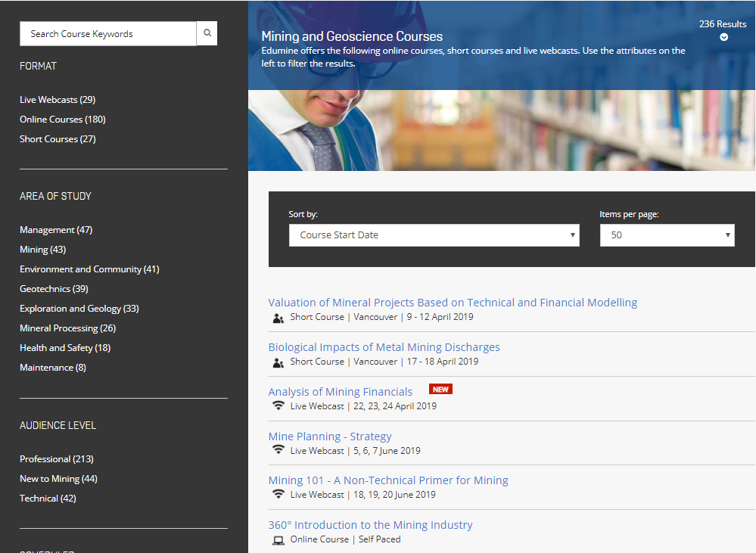Click the search magnifier icon button

tap(207, 33)
